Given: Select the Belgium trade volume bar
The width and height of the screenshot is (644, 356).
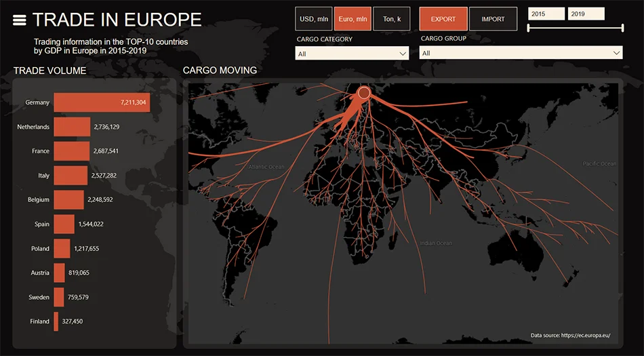Looking at the screenshot, I should tap(68, 199).
